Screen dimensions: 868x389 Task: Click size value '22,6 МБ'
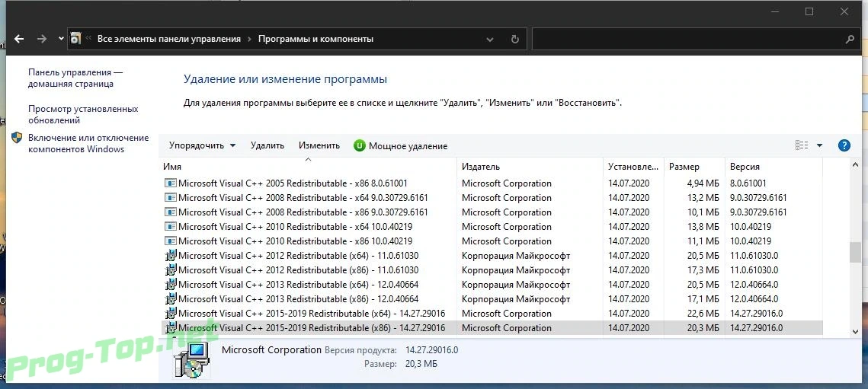pos(703,313)
